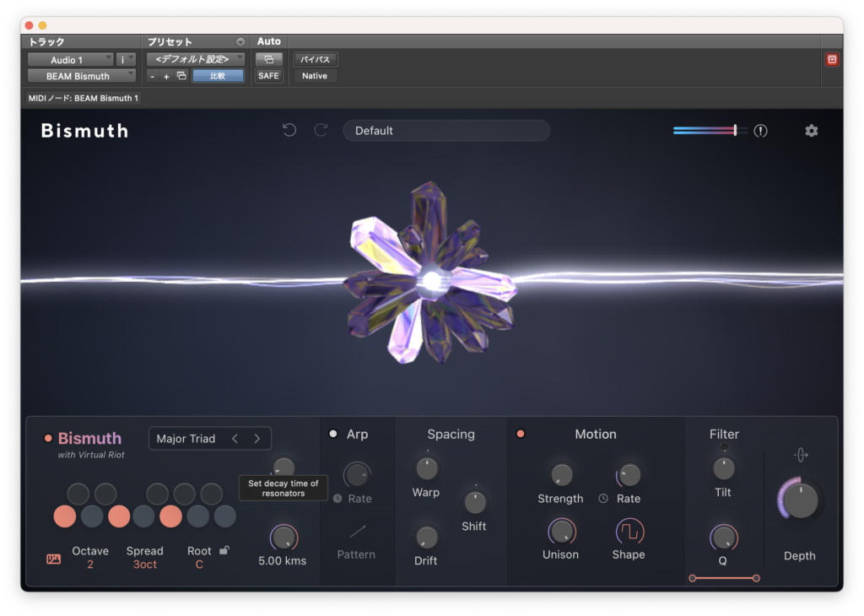Screen dimensions: 864x616
Task: Click the copy settings icon beside plus
Action: click(181, 76)
